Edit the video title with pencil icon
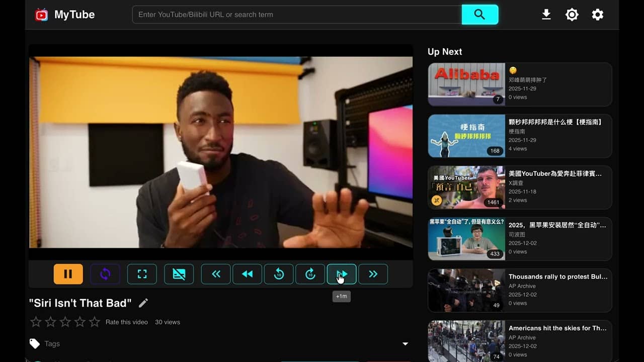This screenshot has height=362, width=644. (x=143, y=302)
